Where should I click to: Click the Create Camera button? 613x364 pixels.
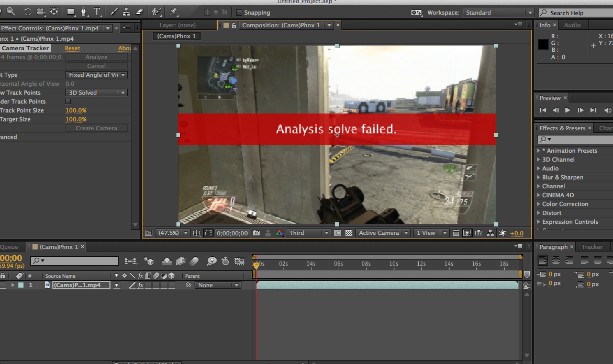[x=96, y=128]
